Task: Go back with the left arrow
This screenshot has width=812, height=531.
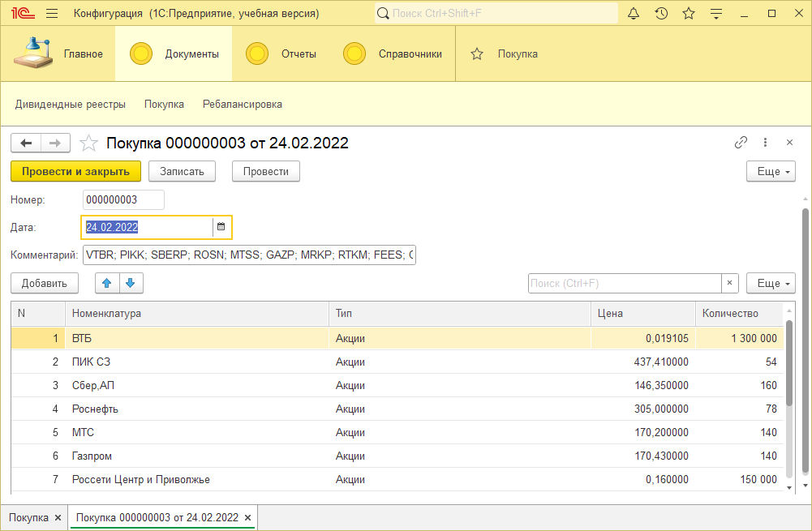Action: click(x=26, y=143)
